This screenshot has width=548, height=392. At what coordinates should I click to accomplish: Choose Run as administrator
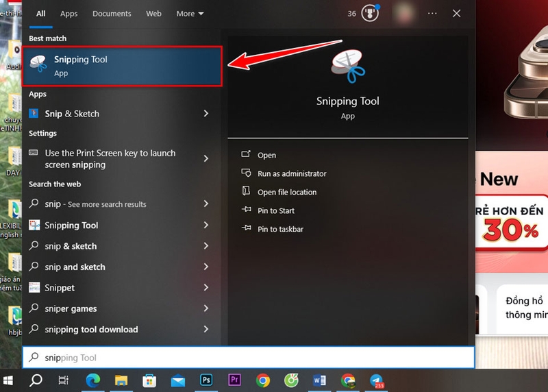point(292,174)
